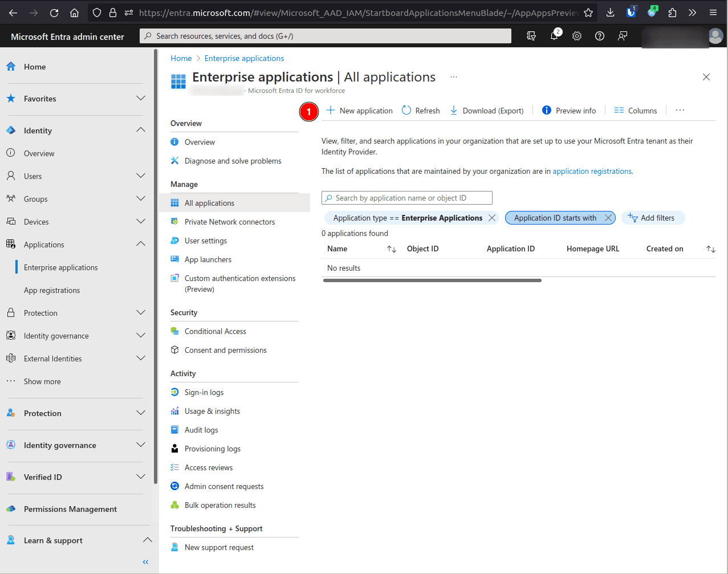Open Consent and permissions

[226, 350]
